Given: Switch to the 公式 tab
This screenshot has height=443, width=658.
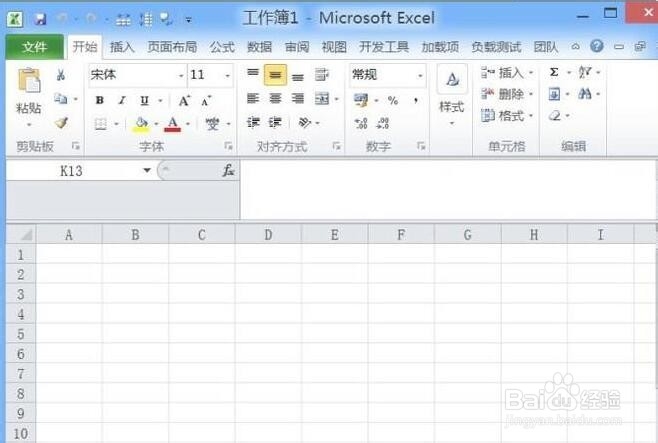Looking at the screenshot, I should [222, 47].
